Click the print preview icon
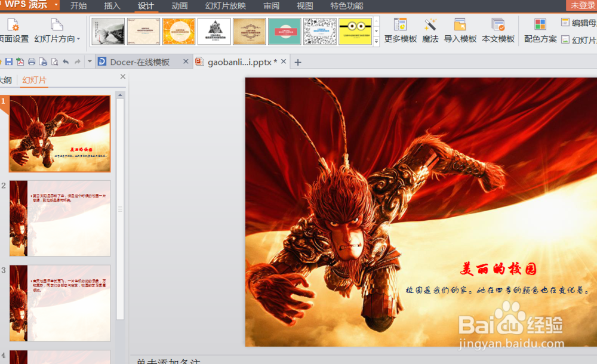 [54, 61]
